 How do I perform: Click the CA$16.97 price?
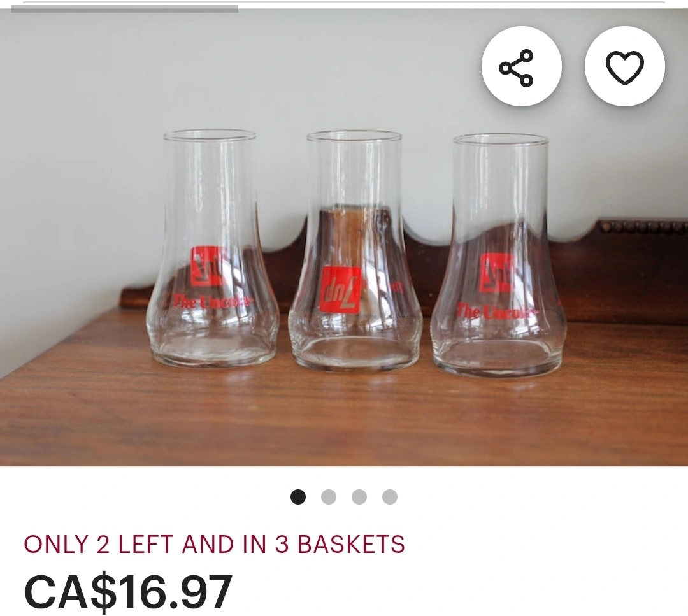tap(127, 591)
